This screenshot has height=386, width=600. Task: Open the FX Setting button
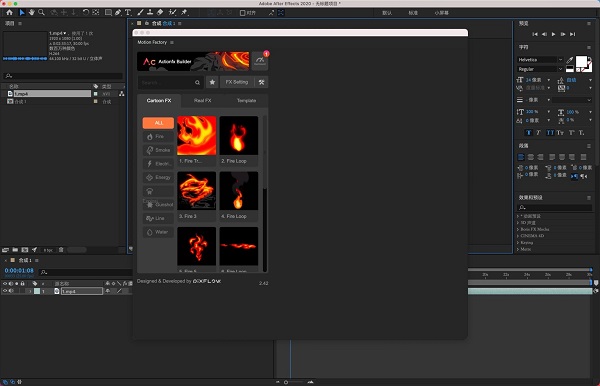tap(237, 82)
